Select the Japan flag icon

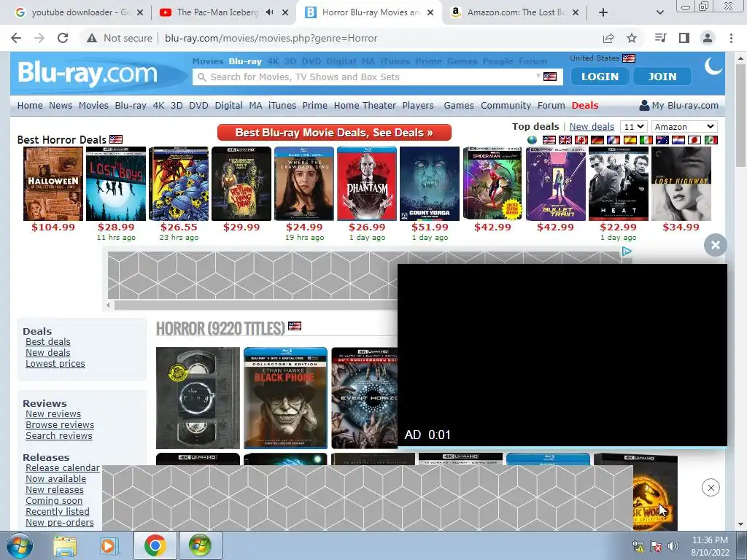coord(694,140)
